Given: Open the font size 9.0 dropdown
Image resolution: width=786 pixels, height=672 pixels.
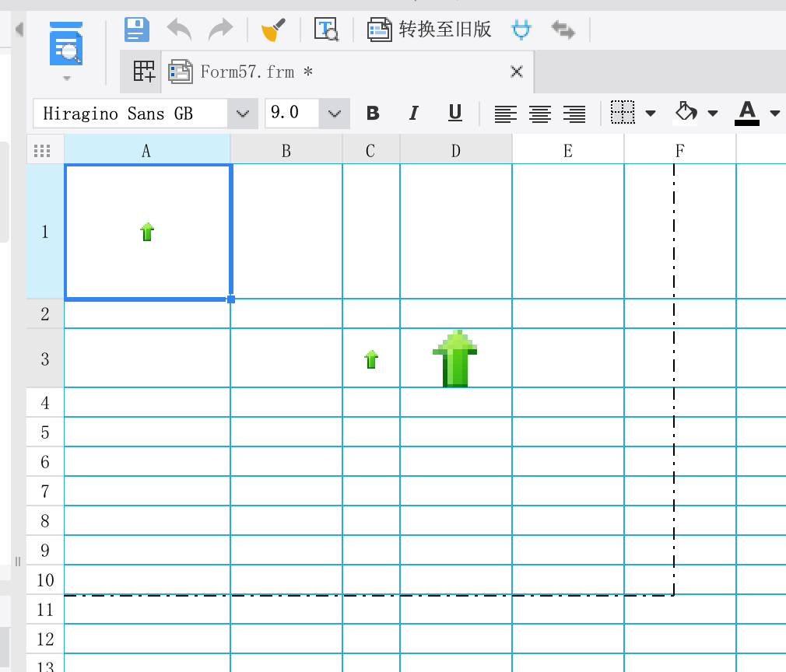Looking at the screenshot, I should tap(335, 114).
